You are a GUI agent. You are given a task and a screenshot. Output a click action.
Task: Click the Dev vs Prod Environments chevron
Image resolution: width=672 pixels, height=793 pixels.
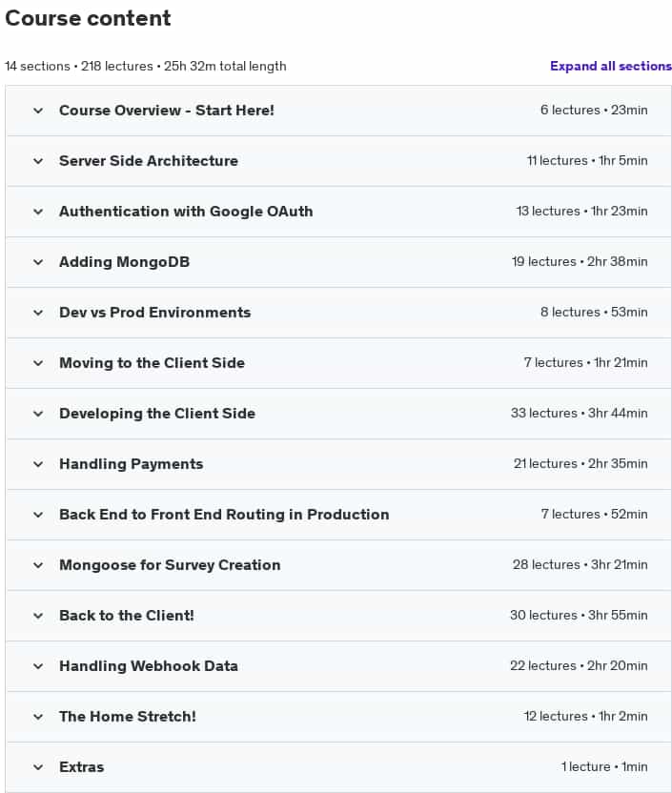click(38, 313)
